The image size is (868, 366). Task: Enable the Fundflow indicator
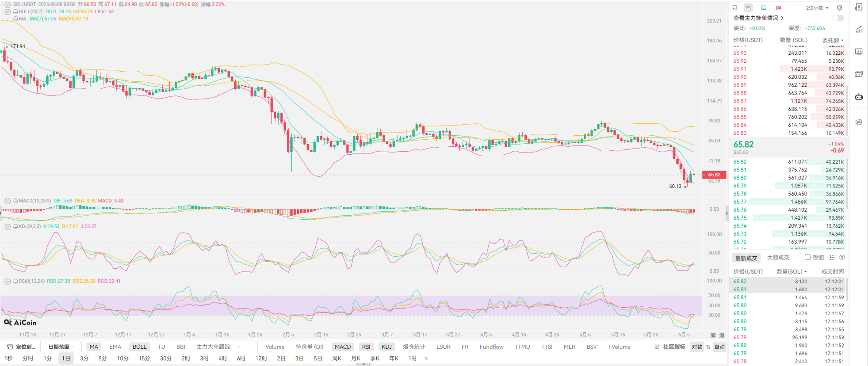[x=491, y=347]
